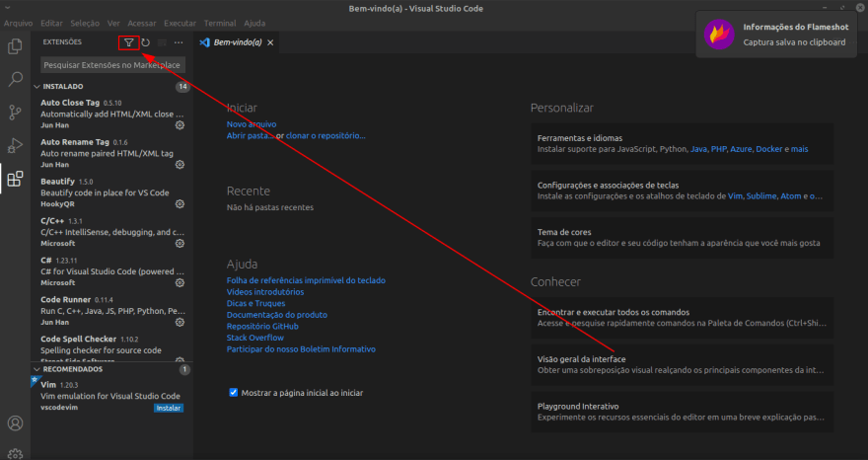
Task: Click clonar o repositório link
Action: tap(325, 135)
